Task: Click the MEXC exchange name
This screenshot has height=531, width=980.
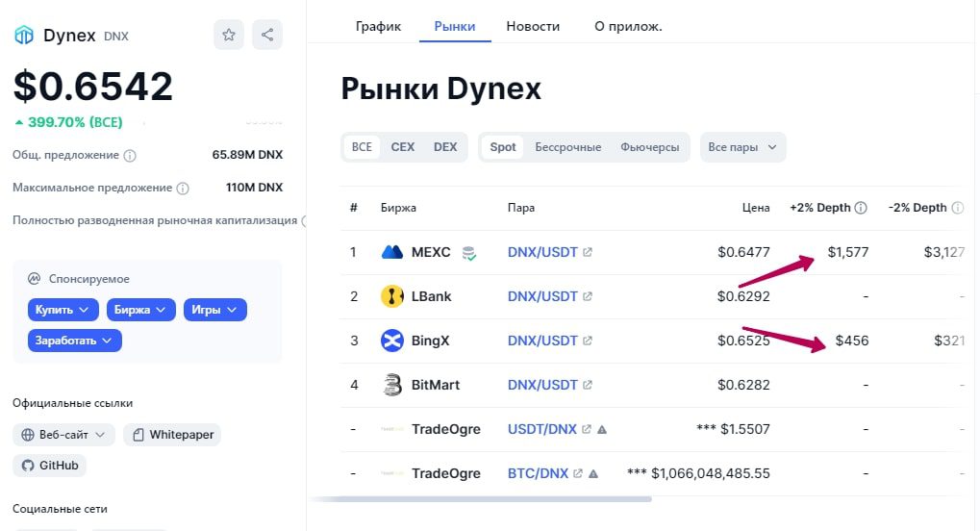Action: [431, 252]
